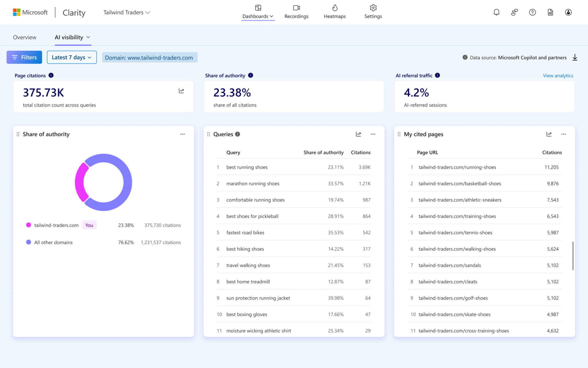Open the Latest 7 days date range dropdown

[72, 57]
